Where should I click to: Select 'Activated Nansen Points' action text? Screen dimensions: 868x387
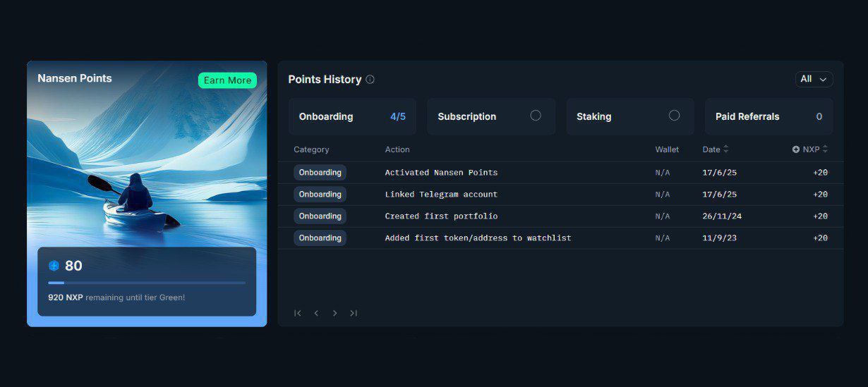click(441, 173)
